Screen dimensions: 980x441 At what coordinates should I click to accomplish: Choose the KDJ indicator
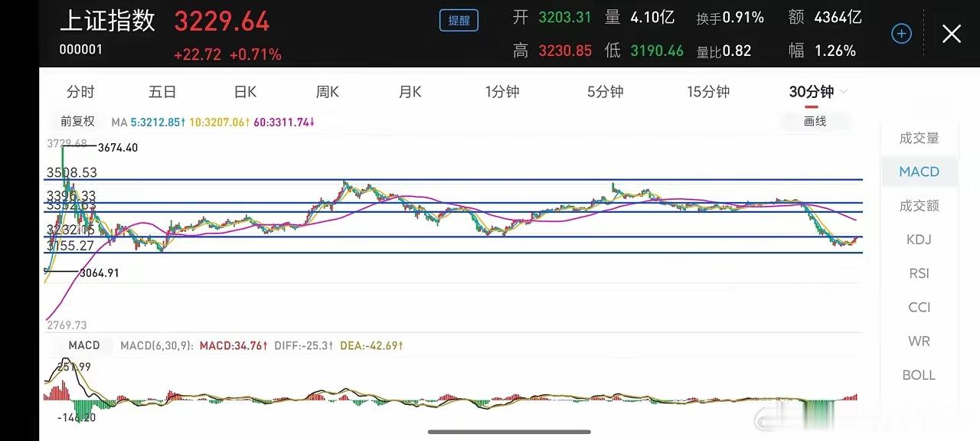pos(919,239)
